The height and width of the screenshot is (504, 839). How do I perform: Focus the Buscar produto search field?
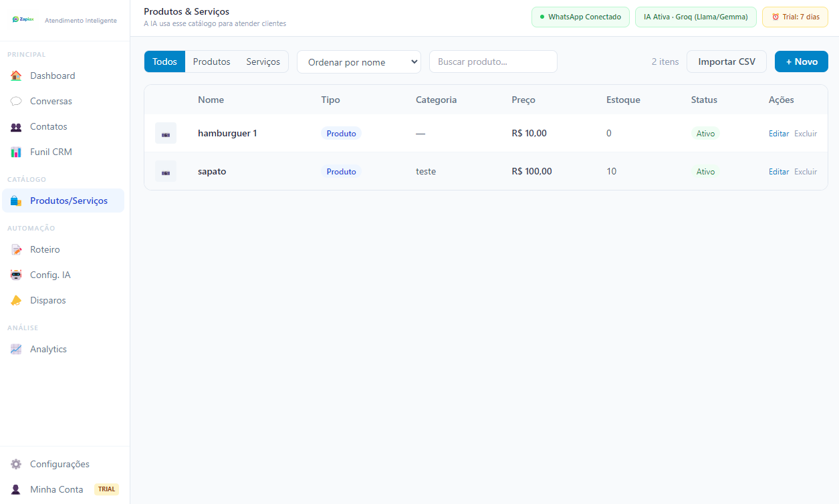pos(493,61)
